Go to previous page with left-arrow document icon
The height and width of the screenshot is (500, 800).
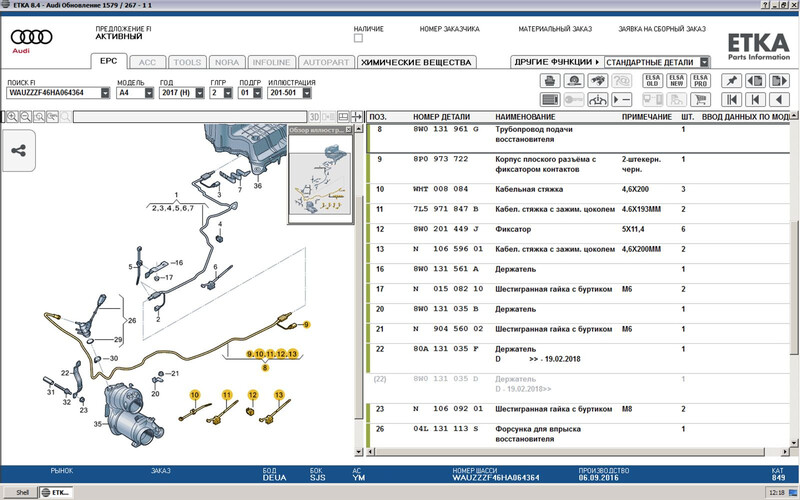point(755,81)
